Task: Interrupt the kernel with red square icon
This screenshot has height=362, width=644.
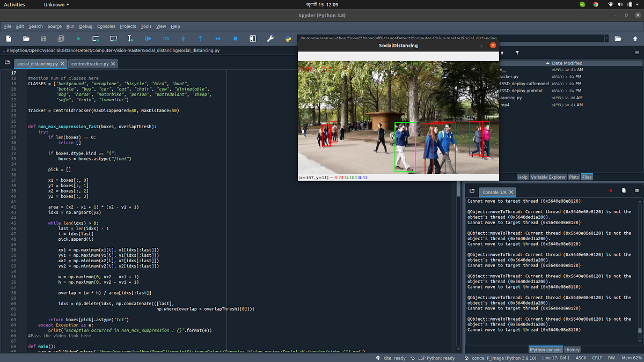Action: point(611,190)
